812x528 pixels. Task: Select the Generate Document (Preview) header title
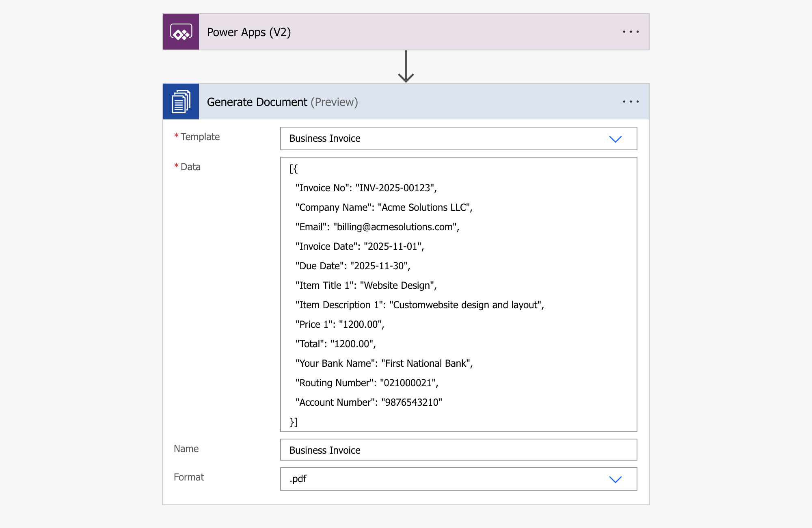click(x=283, y=102)
